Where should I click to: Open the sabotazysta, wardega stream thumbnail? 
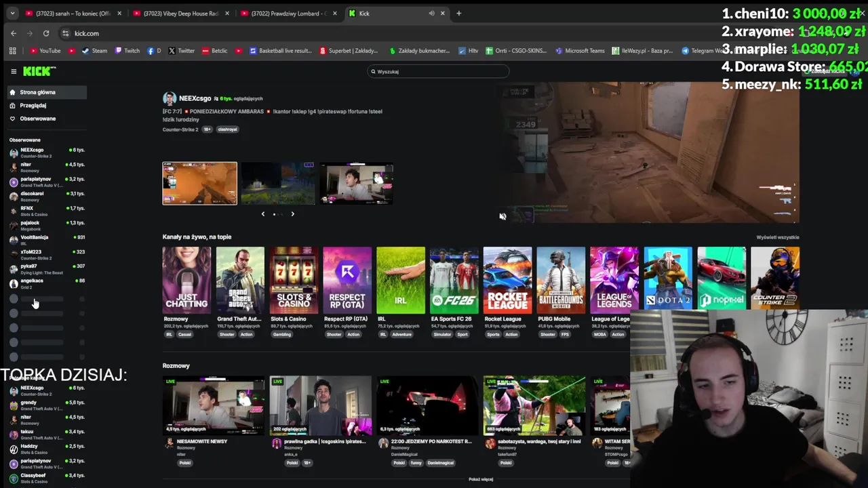pyautogui.click(x=534, y=405)
